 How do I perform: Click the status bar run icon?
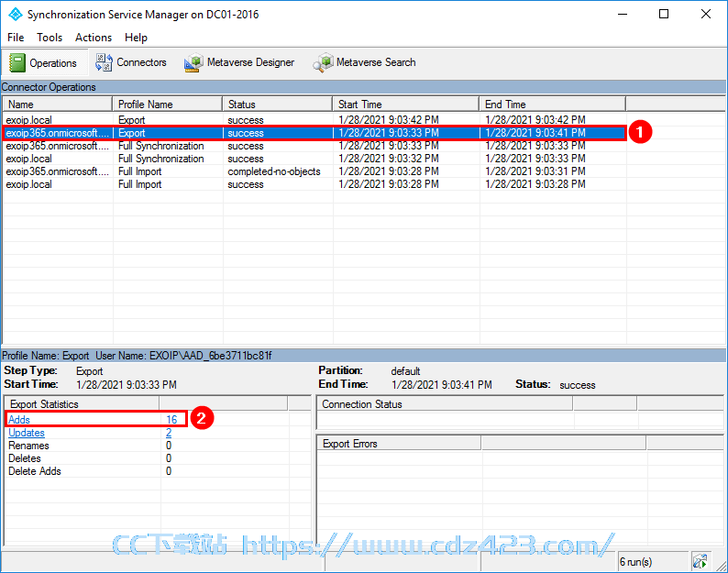pyautogui.click(x=700, y=561)
